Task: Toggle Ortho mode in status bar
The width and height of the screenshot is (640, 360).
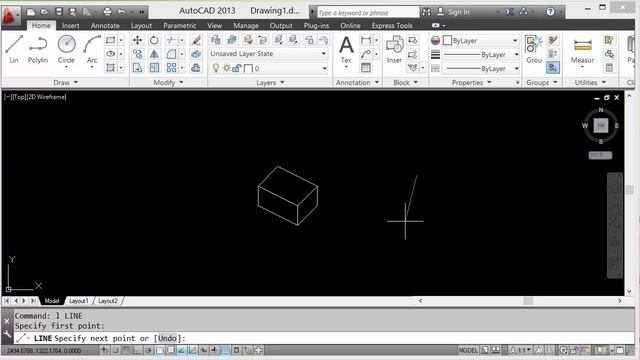Action: click(138, 350)
